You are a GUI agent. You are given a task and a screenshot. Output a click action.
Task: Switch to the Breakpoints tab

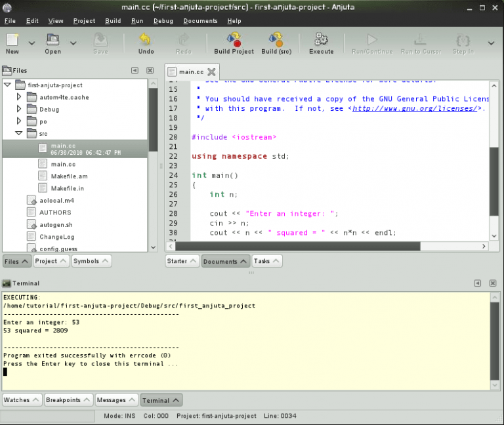(68, 400)
